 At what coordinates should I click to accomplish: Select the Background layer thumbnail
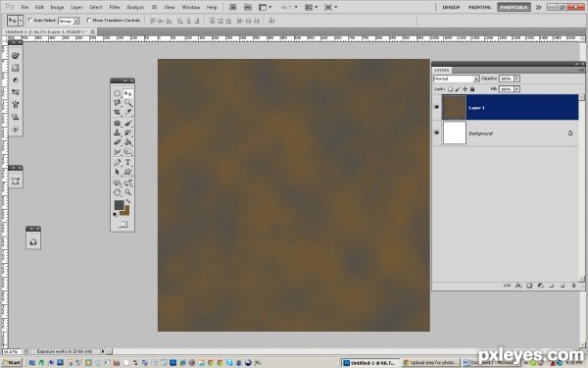(454, 132)
